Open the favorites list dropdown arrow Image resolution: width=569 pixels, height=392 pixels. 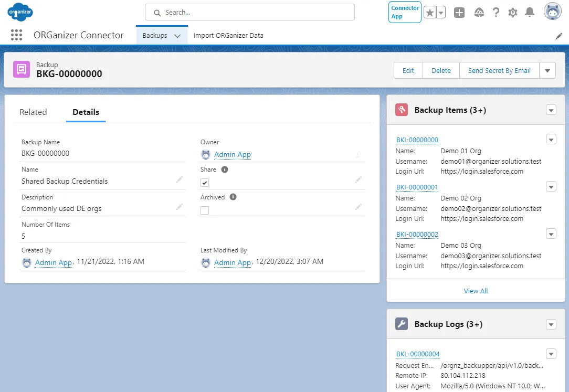(x=441, y=13)
